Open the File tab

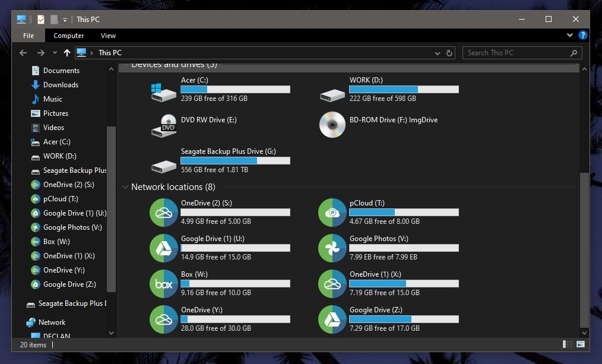(28, 36)
